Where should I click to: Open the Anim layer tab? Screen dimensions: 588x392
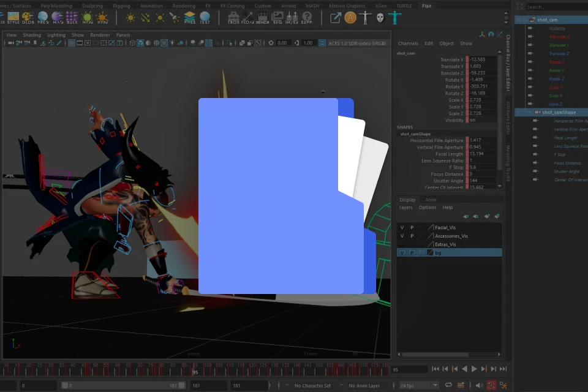(431, 200)
